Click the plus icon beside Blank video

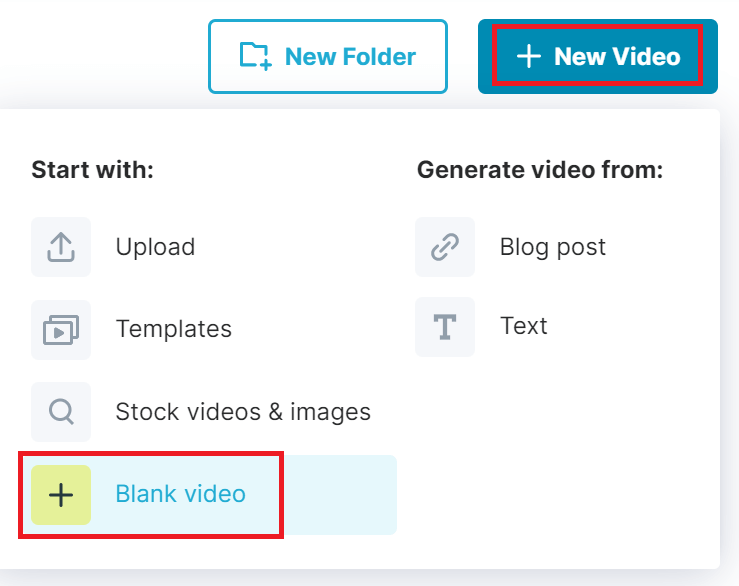coord(61,494)
